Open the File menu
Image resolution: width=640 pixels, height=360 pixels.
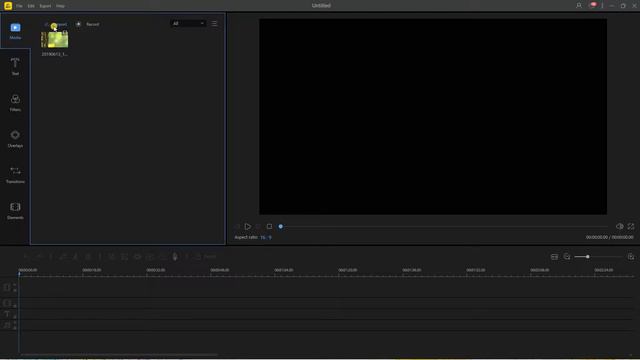tap(19, 6)
